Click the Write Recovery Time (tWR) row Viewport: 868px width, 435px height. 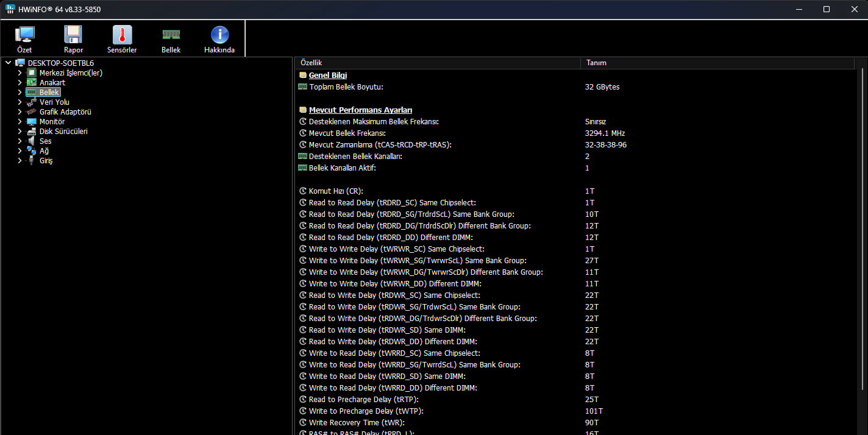(576, 423)
